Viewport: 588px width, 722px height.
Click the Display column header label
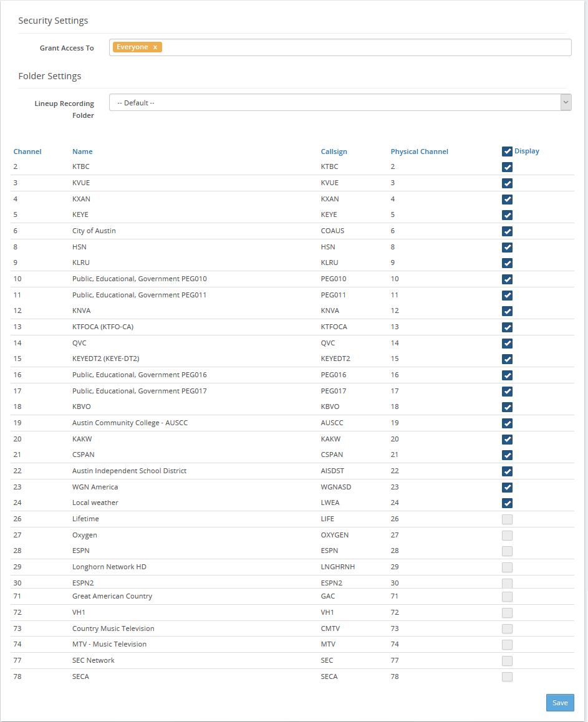(x=527, y=151)
